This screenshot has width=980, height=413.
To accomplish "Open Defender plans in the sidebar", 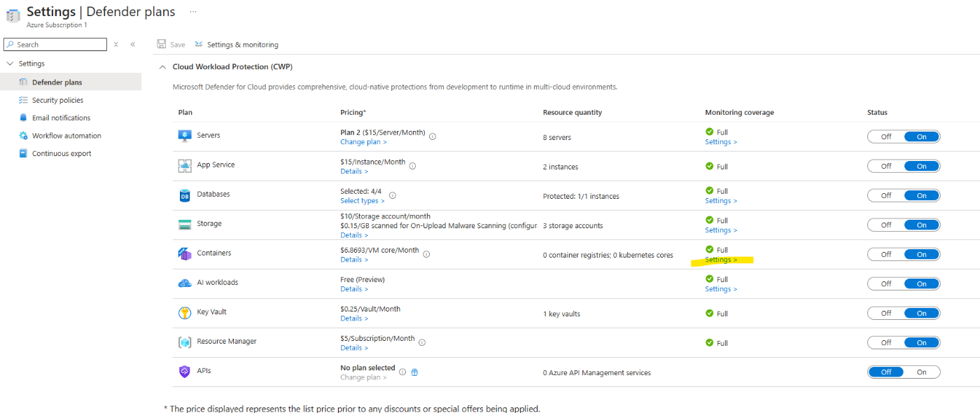I will (x=71, y=82).
